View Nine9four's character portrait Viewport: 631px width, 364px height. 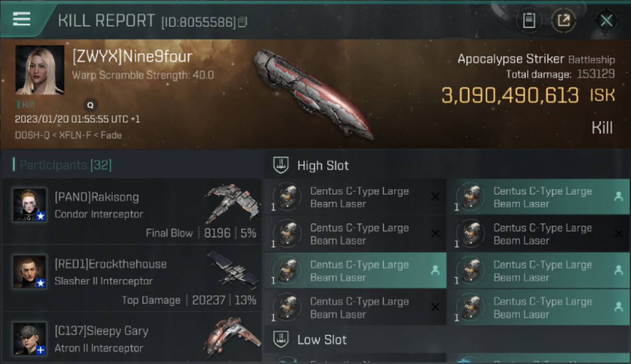click(x=40, y=70)
